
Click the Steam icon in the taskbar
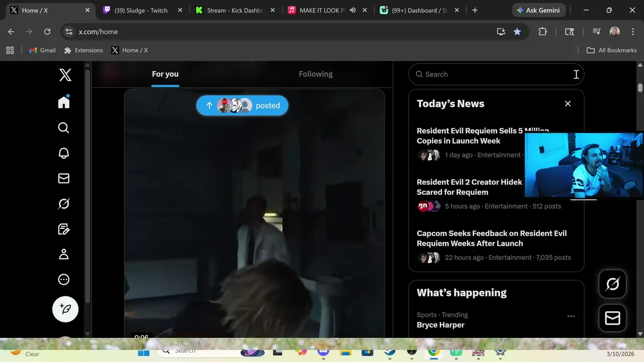coord(389,352)
